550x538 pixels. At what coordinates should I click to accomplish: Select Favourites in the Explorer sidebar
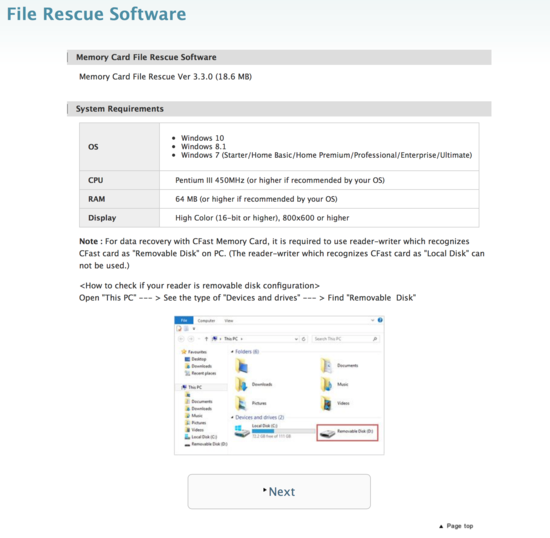[194, 352]
